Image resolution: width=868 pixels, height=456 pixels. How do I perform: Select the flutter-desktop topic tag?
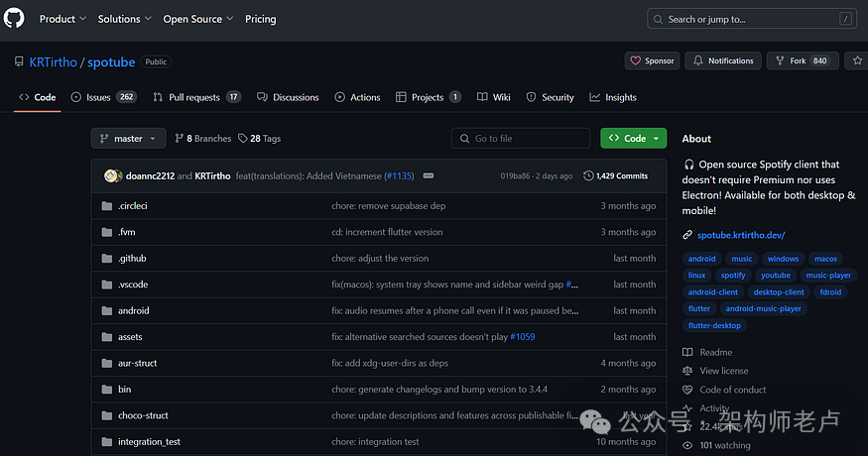pyautogui.click(x=714, y=325)
